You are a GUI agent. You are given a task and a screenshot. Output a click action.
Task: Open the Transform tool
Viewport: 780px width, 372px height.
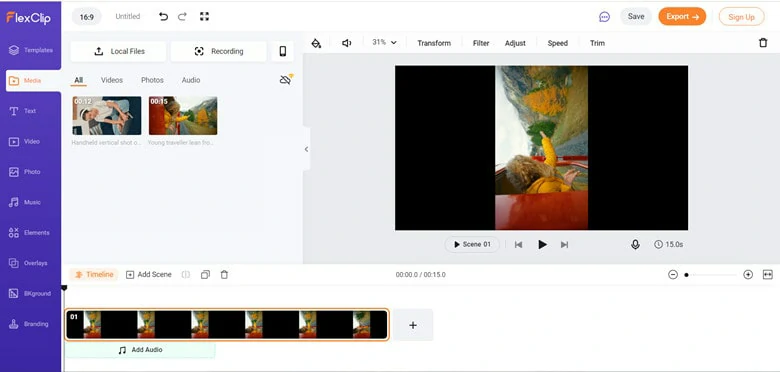click(434, 43)
